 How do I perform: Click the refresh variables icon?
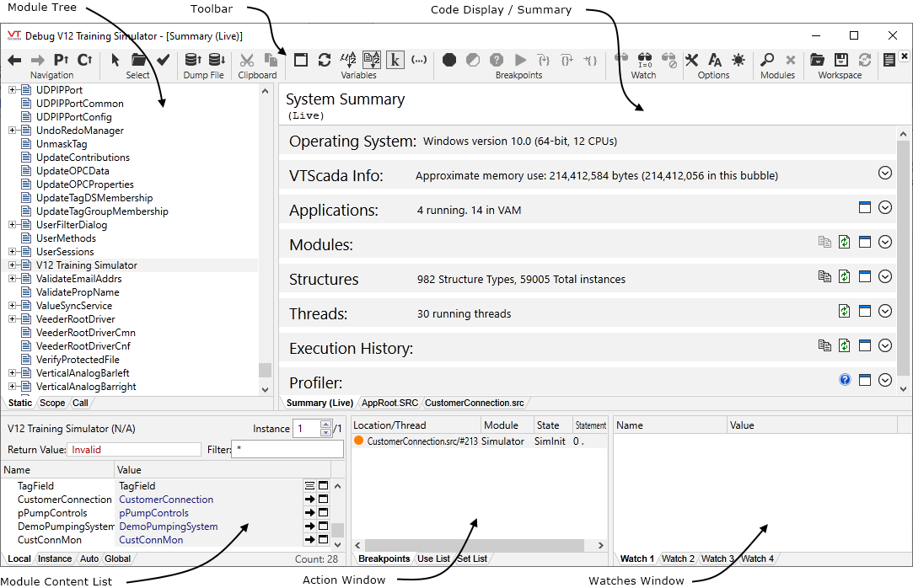pos(325,60)
